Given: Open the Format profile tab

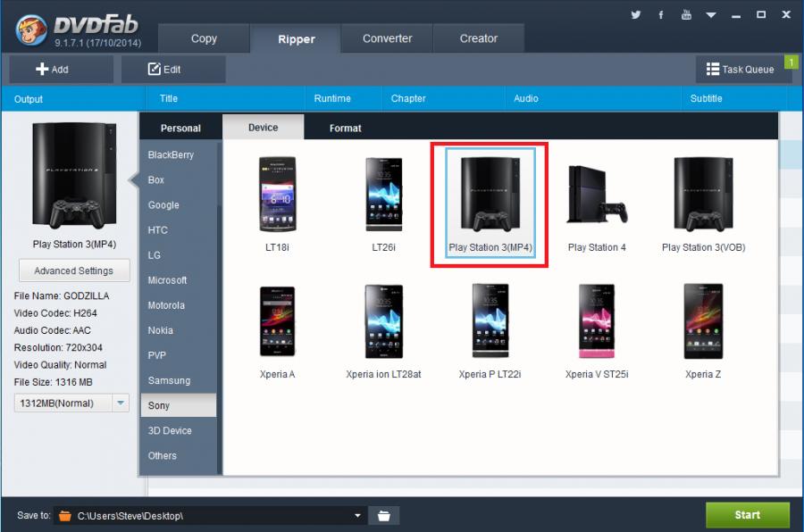Looking at the screenshot, I should click(345, 128).
